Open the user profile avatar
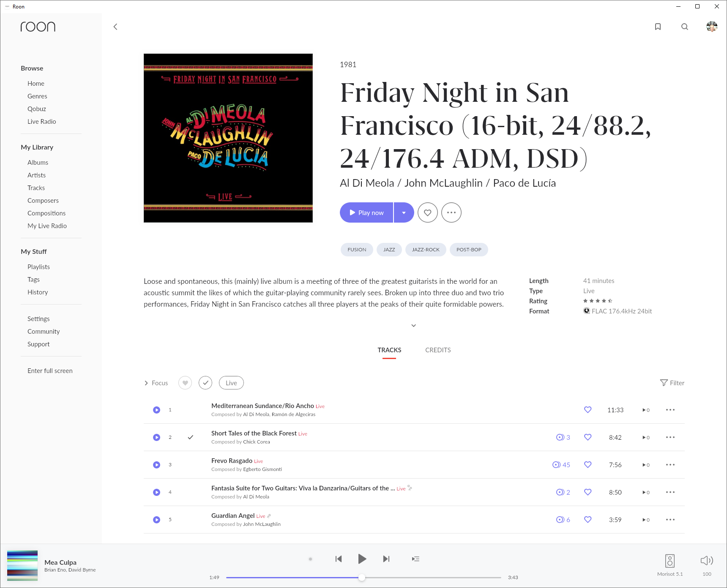 [x=712, y=27]
